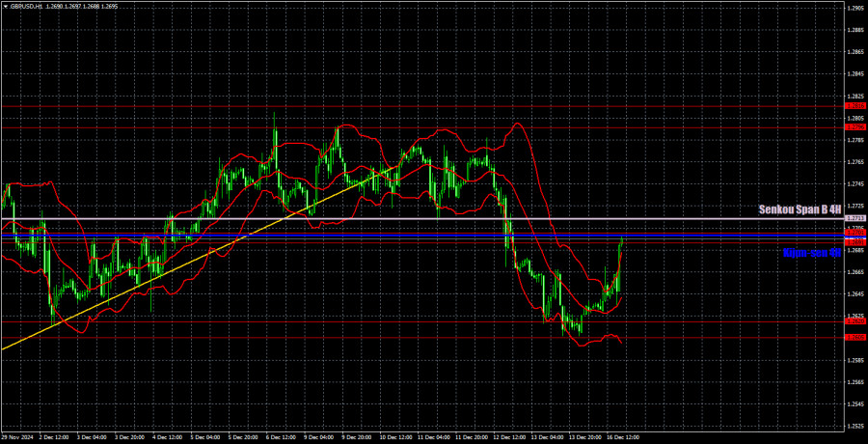Click the 4 Dec 12:00 time axis label
This screenshot has width=868, height=444.
point(166,438)
